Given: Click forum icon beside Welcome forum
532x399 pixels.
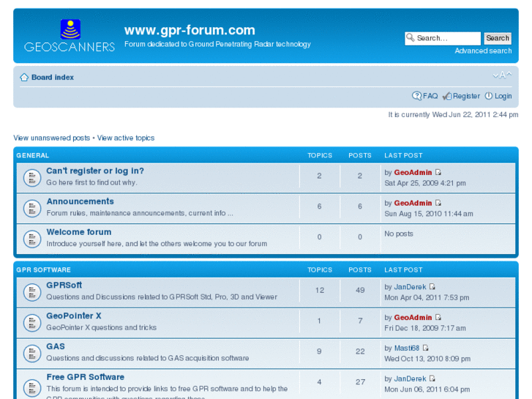Looking at the screenshot, I should pos(32,239).
